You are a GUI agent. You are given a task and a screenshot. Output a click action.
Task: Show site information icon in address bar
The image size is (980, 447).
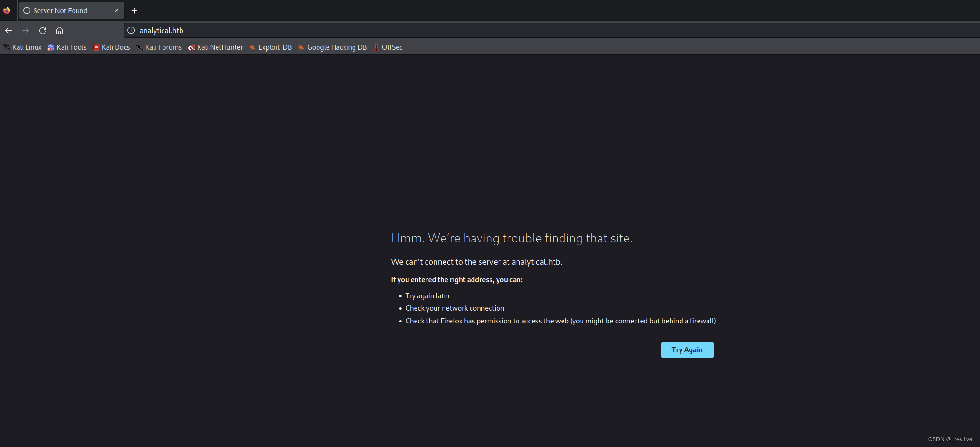[131, 30]
